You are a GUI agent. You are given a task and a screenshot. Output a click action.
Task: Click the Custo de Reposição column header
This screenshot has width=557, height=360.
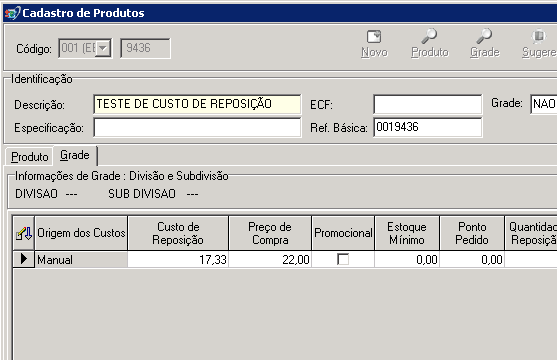(178, 233)
